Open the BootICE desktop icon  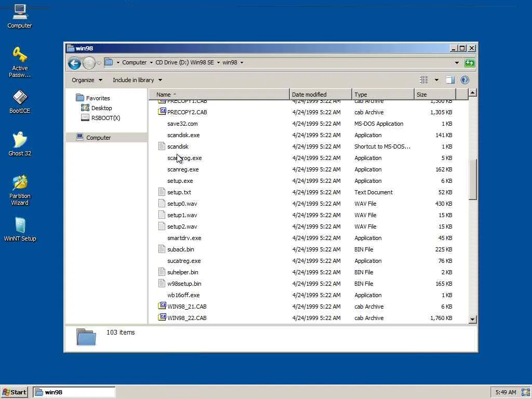(20, 101)
